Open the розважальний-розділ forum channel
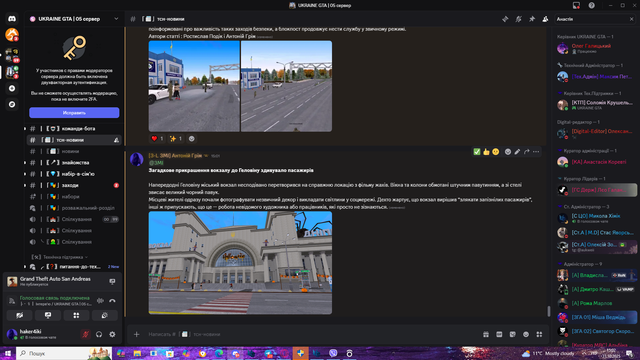The width and height of the screenshot is (640, 360). click(x=73, y=208)
